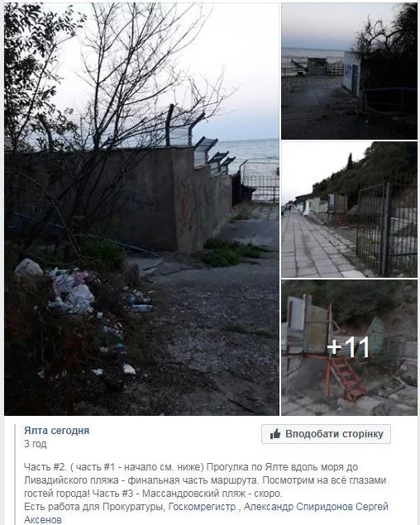
Task: Click the post text starting with Часть #2
Action: click(x=206, y=494)
